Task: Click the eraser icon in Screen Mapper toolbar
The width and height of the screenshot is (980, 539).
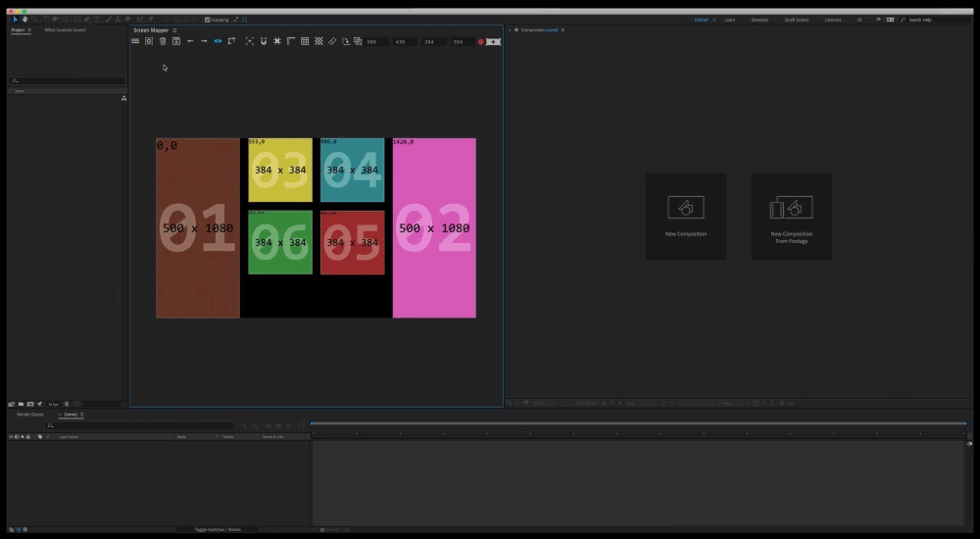Action: 332,41
